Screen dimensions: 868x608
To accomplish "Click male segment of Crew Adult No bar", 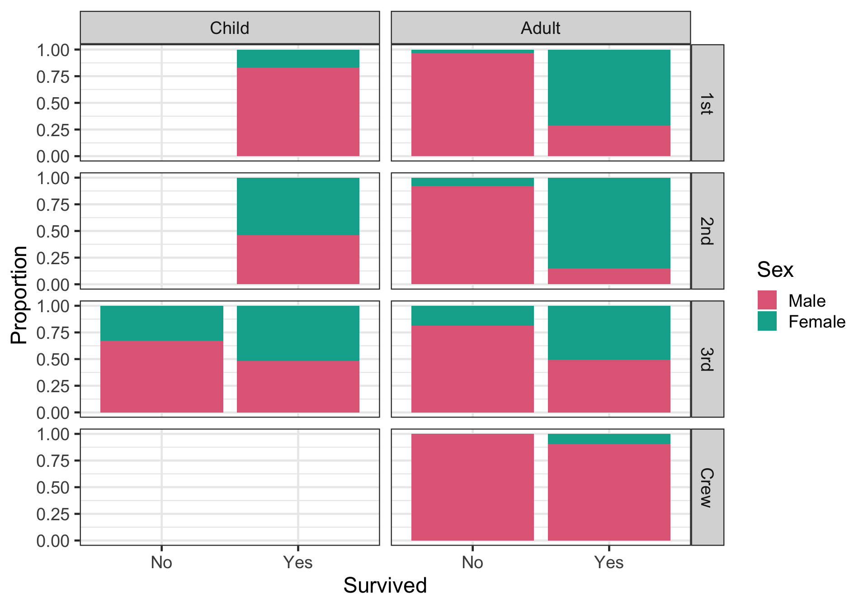I will (x=472, y=487).
